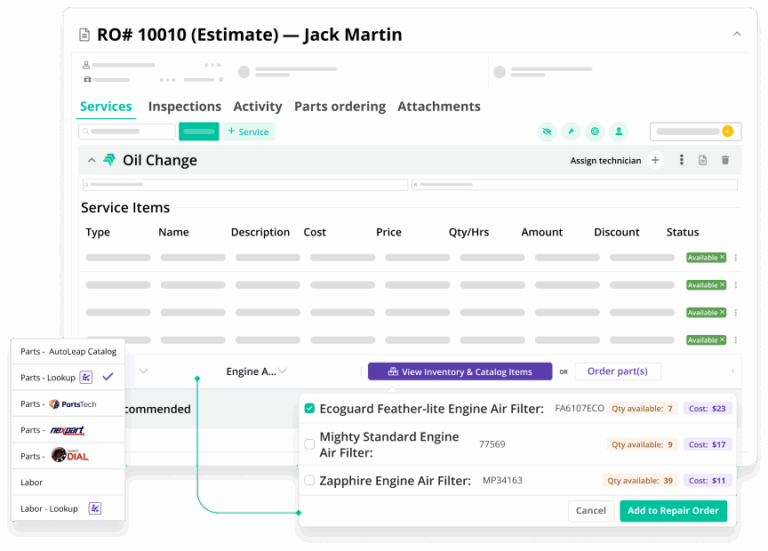This screenshot has width=768, height=551.
Task: Open the Engine A... name dropdown
Action: pyautogui.click(x=283, y=372)
